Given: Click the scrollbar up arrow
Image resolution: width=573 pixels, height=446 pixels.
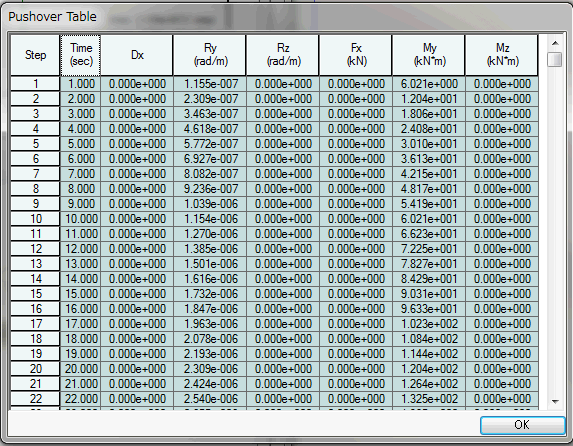Looking at the screenshot, I should [555, 44].
